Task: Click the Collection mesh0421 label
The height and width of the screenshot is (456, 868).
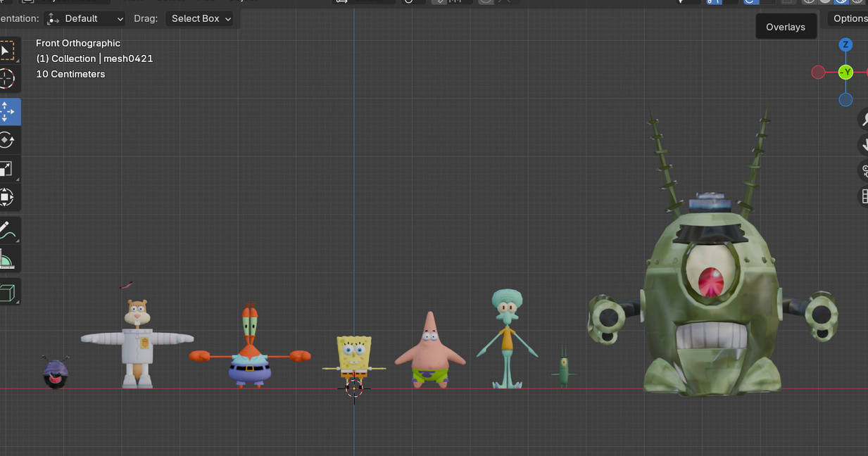Action: pyautogui.click(x=94, y=58)
